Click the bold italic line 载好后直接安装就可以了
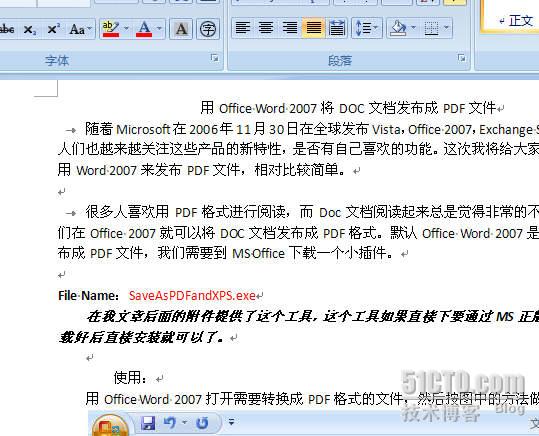The width and height of the screenshot is (539, 436). pos(141,338)
